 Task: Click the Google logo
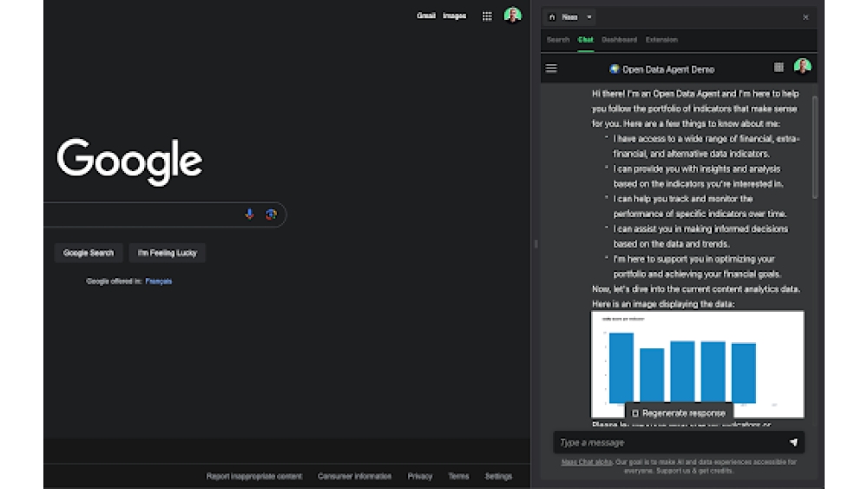[129, 162]
